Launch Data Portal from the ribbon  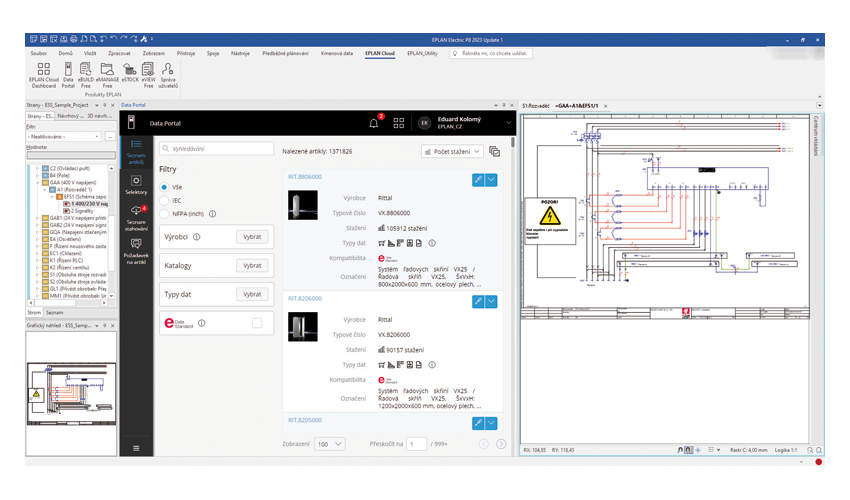(68, 75)
